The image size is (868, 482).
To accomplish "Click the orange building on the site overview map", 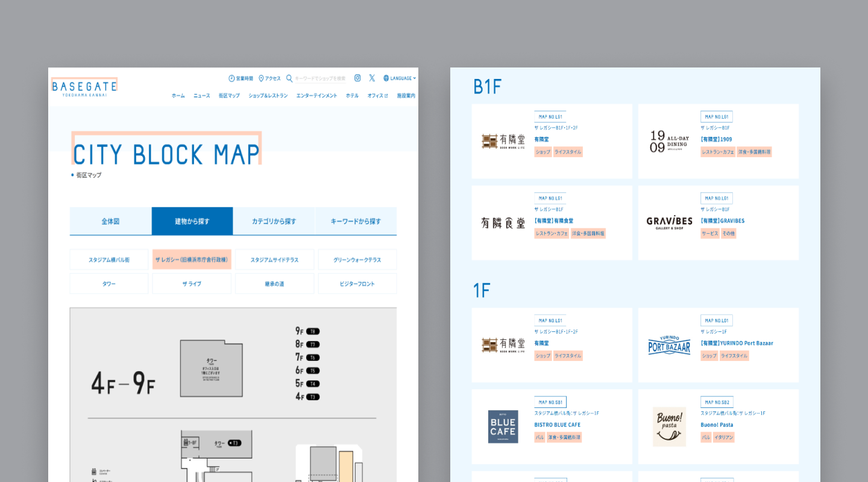I will point(346,466).
